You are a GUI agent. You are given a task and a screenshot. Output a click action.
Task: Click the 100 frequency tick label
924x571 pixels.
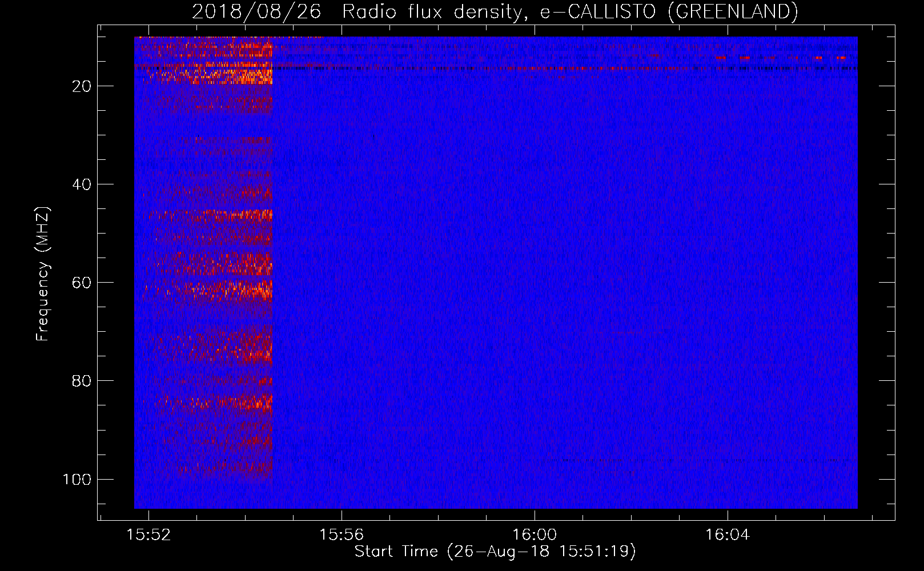click(77, 479)
